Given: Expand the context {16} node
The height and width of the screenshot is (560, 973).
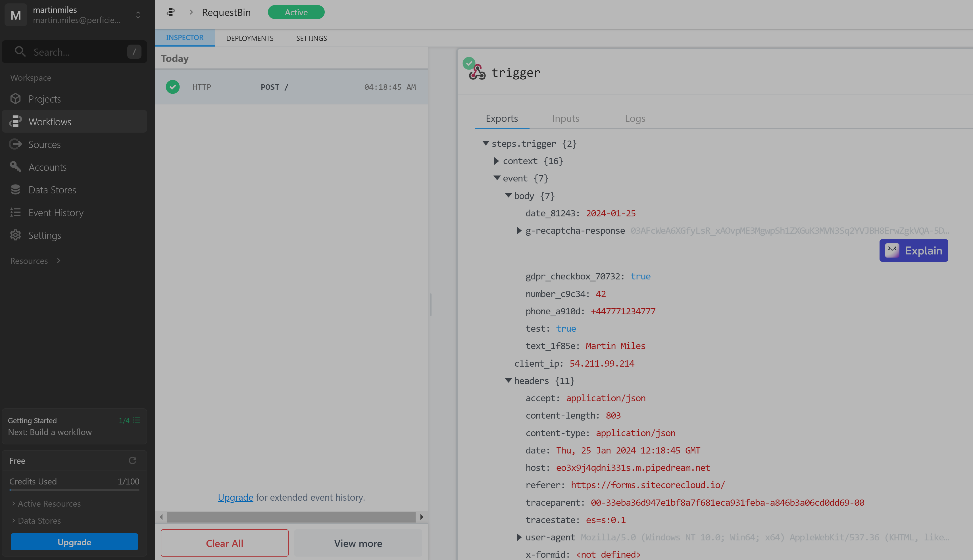Looking at the screenshot, I should [x=497, y=161].
